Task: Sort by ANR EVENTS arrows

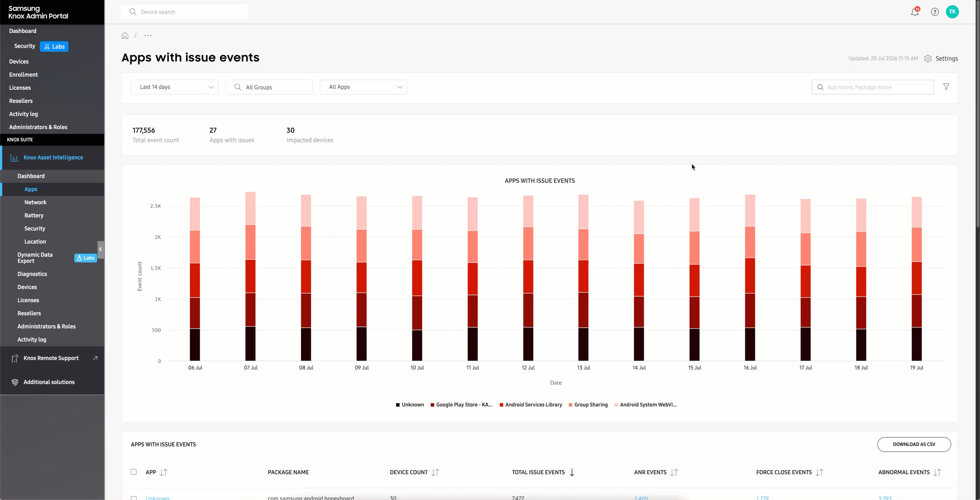Action: 674,472
